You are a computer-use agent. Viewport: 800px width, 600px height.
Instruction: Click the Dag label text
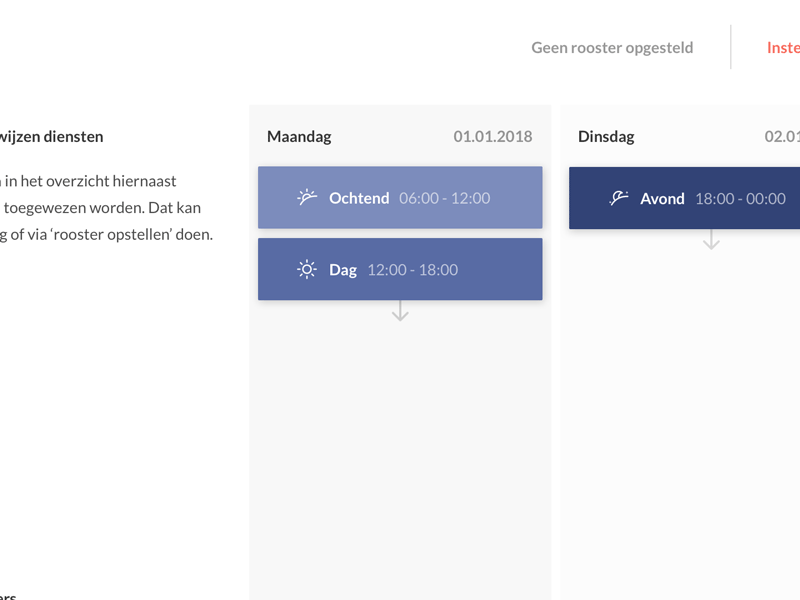[x=343, y=270]
